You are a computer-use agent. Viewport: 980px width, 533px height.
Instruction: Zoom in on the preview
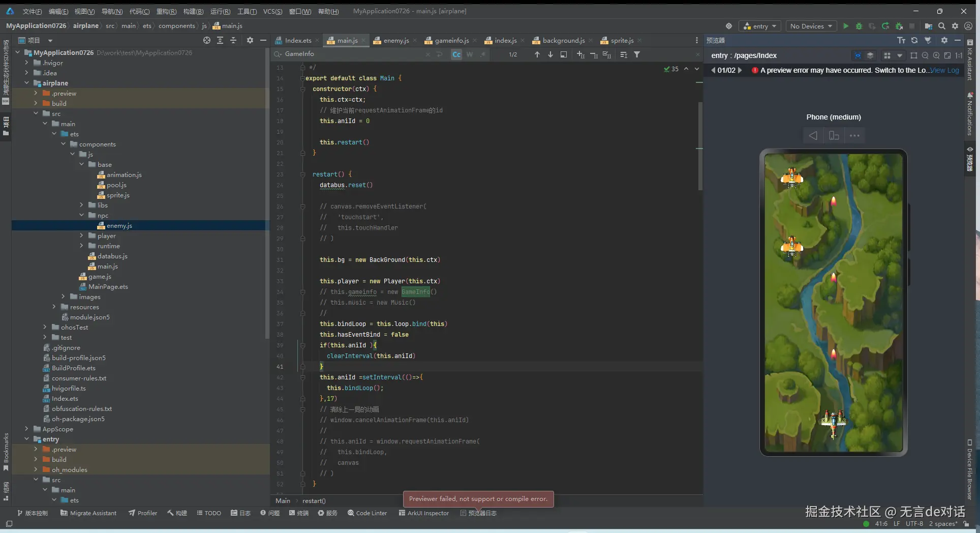[x=936, y=55]
